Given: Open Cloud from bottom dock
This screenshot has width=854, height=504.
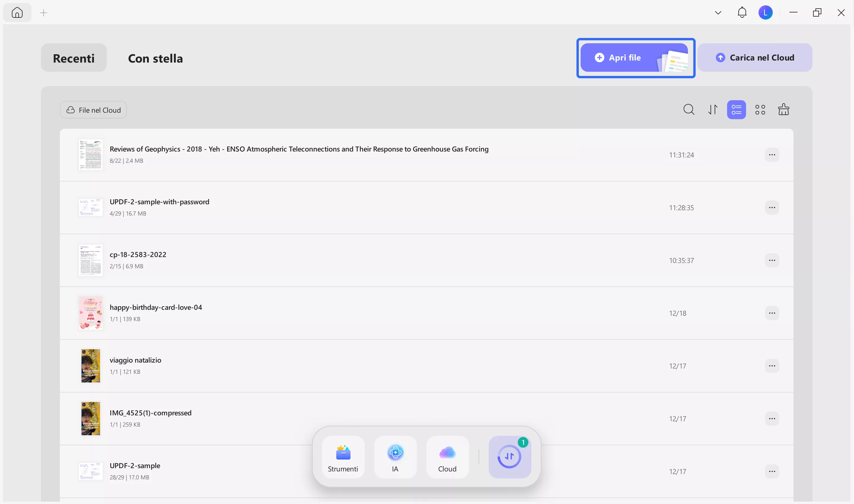Looking at the screenshot, I should (x=447, y=457).
